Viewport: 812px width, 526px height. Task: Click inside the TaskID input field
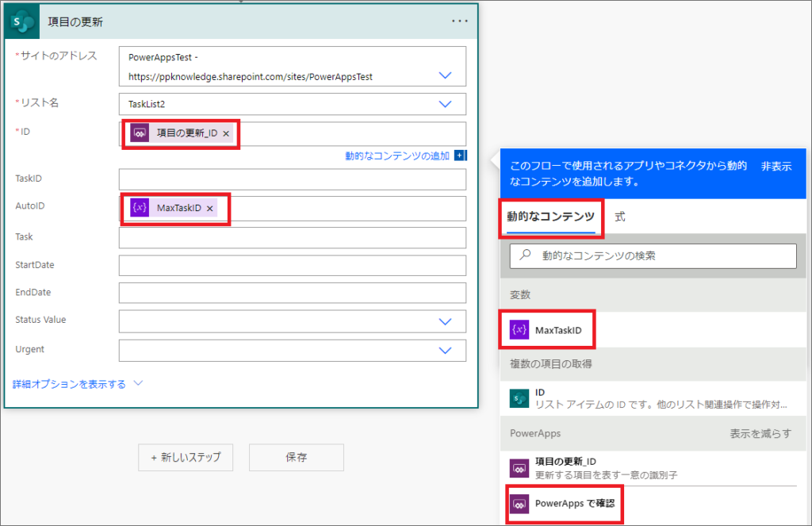click(x=292, y=179)
